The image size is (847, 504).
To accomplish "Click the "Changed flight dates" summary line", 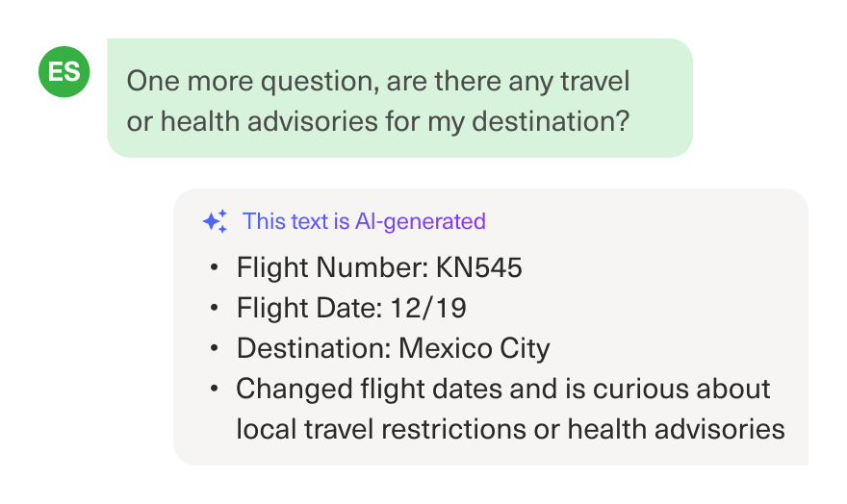I will [x=502, y=389].
